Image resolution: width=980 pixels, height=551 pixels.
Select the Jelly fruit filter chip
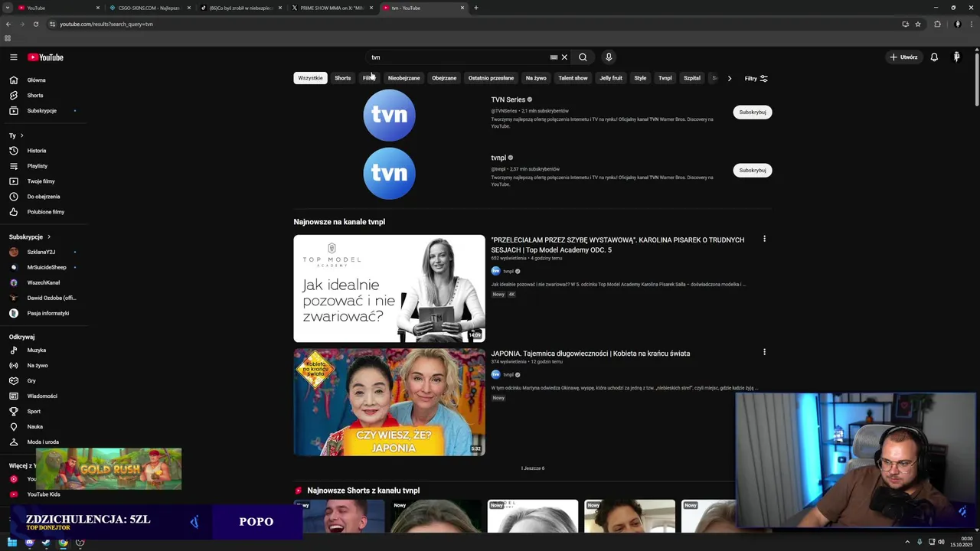[x=611, y=78]
